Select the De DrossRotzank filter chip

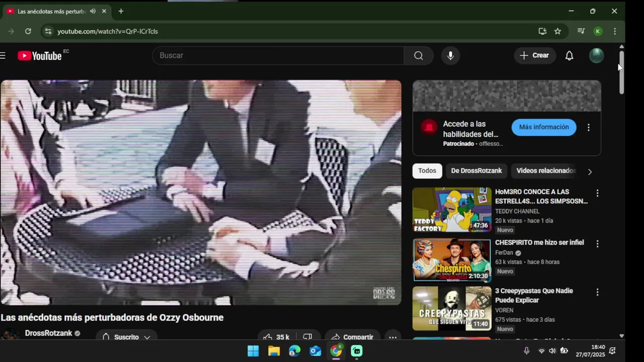[x=476, y=171]
